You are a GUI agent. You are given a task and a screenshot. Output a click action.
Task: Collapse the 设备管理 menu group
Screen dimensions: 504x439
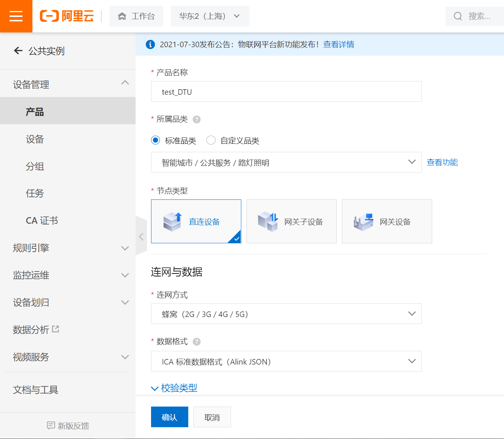pos(68,84)
